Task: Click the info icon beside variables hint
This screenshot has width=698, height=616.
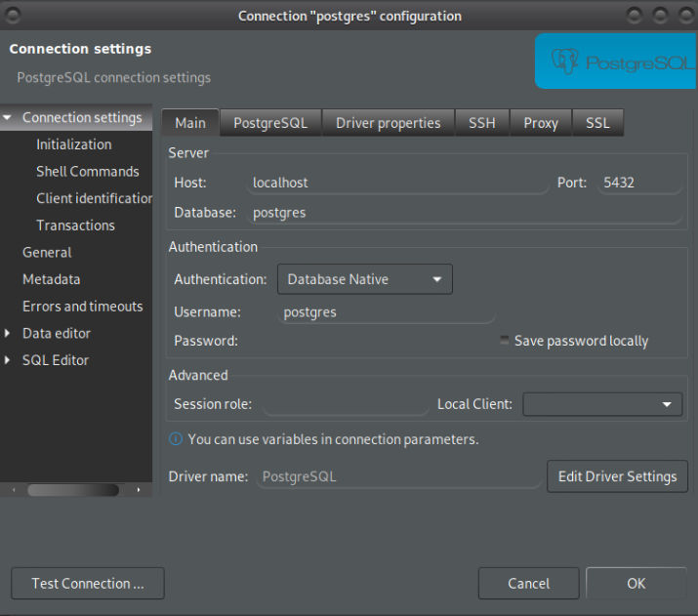Action: (x=176, y=439)
